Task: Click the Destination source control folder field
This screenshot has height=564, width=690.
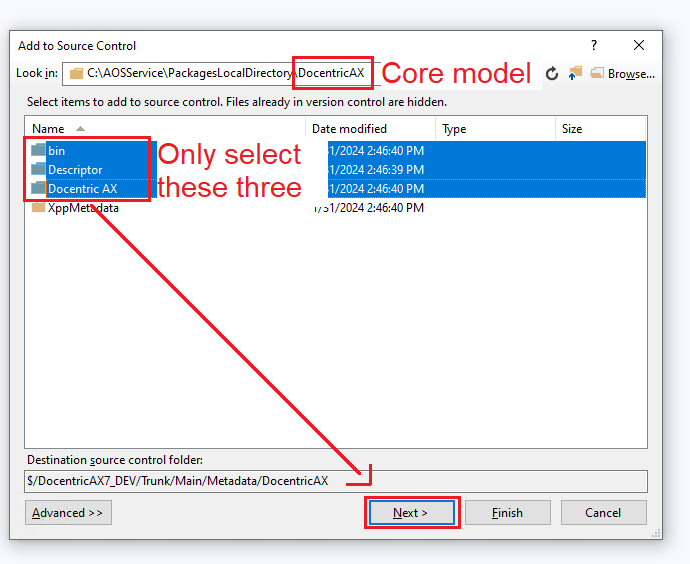Action: click(336, 481)
